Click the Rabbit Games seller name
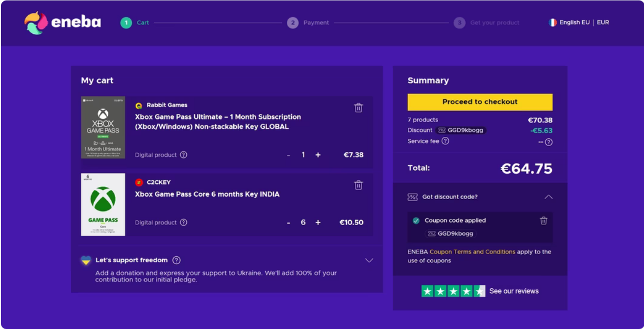 pyautogui.click(x=167, y=105)
